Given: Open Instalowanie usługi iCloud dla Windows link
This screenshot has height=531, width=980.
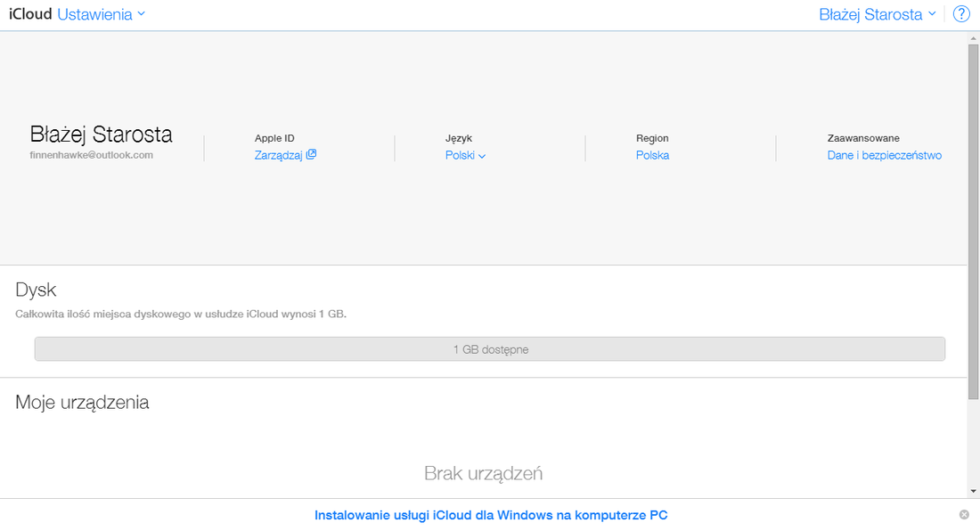Looking at the screenshot, I should coord(491,515).
